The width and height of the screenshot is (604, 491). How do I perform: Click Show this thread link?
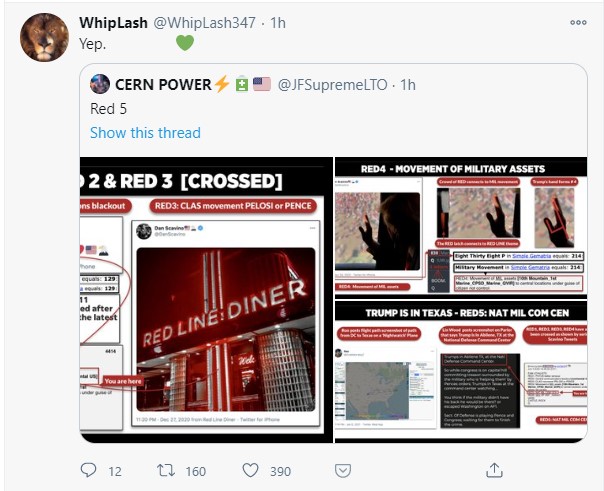coord(145,133)
